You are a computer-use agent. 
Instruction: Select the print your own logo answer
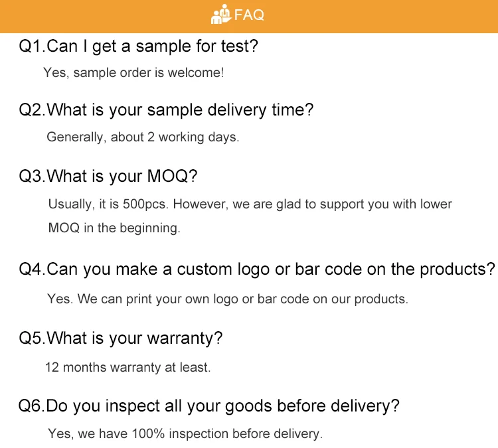pos(228,299)
